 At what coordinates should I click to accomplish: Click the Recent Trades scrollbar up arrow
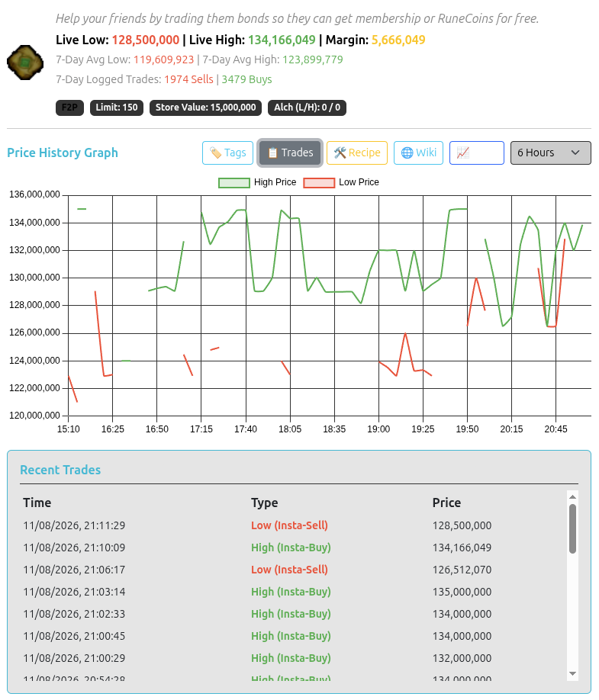(572, 497)
